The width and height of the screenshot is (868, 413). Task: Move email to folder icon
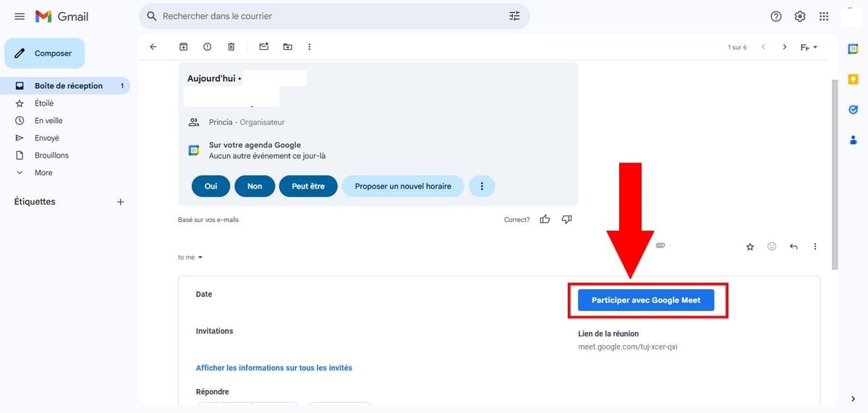point(288,47)
